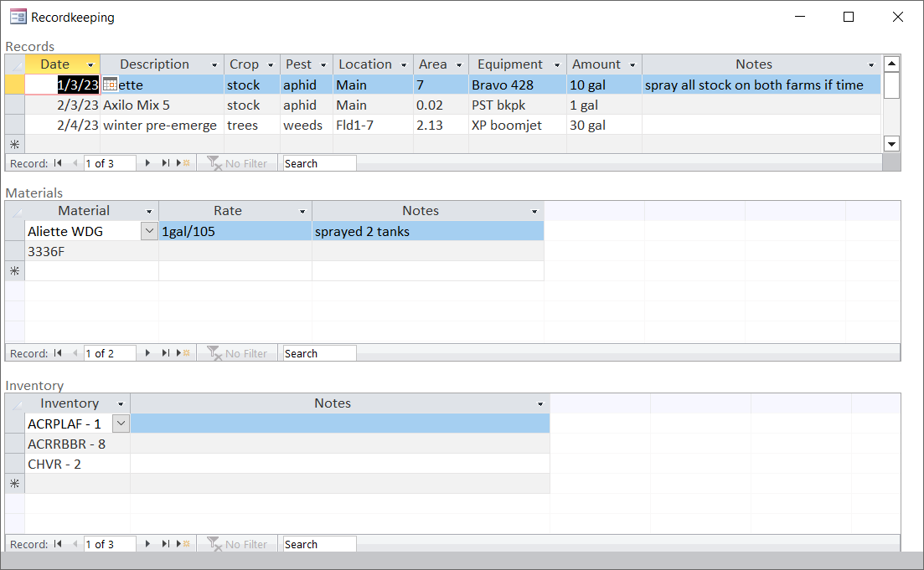Go to next record in Inventory navigator
Screen dimensions: 924x570
point(148,544)
